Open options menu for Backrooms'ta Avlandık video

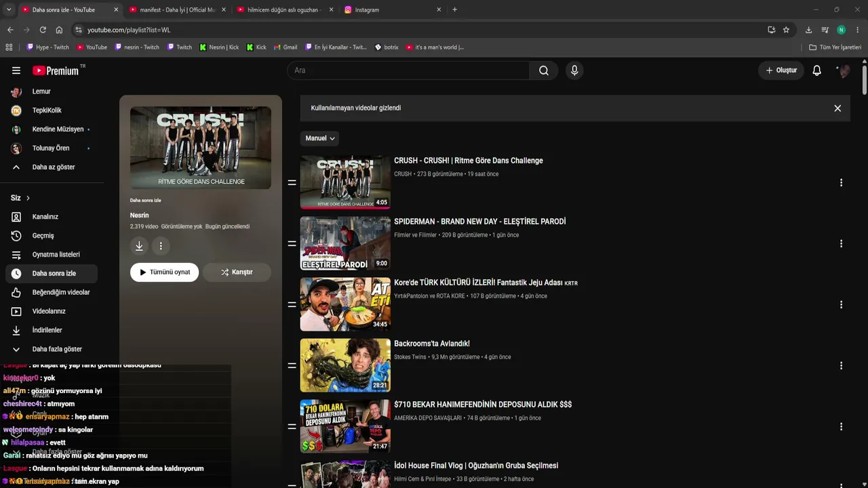coord(841,365)
